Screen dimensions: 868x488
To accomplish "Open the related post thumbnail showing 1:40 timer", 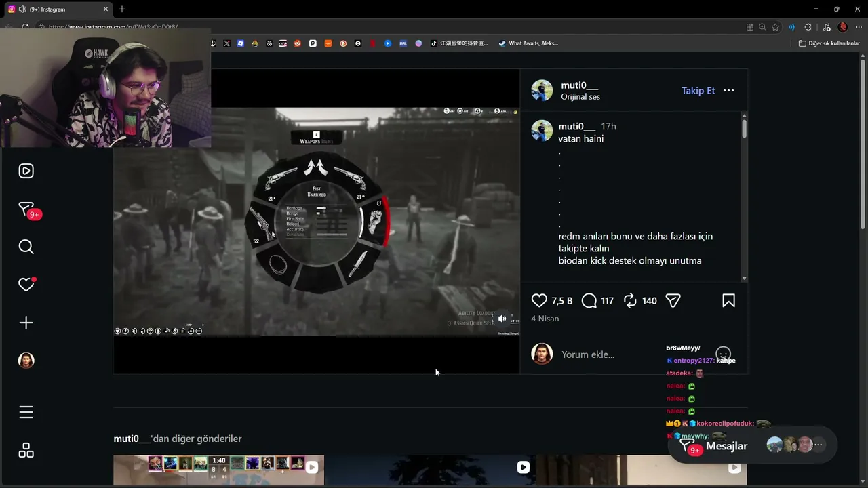I will [218, 470].
